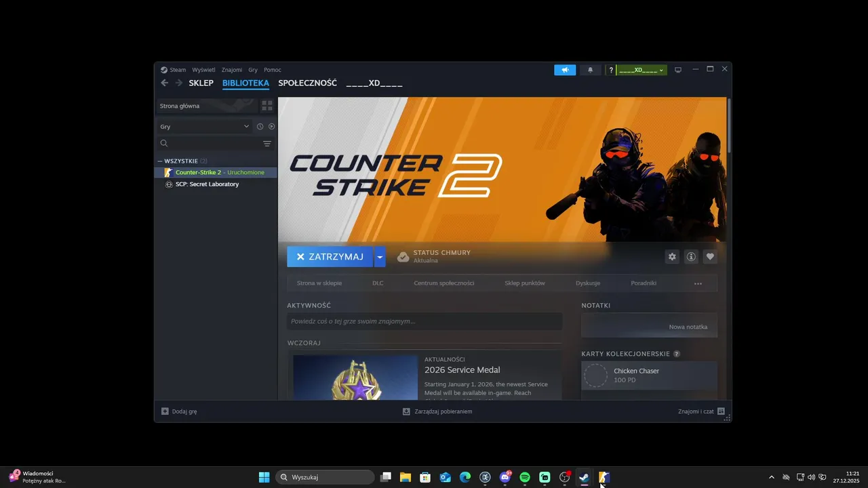Open the Gry filter dropdown
The image size is (868, 488).
point(204,127)
